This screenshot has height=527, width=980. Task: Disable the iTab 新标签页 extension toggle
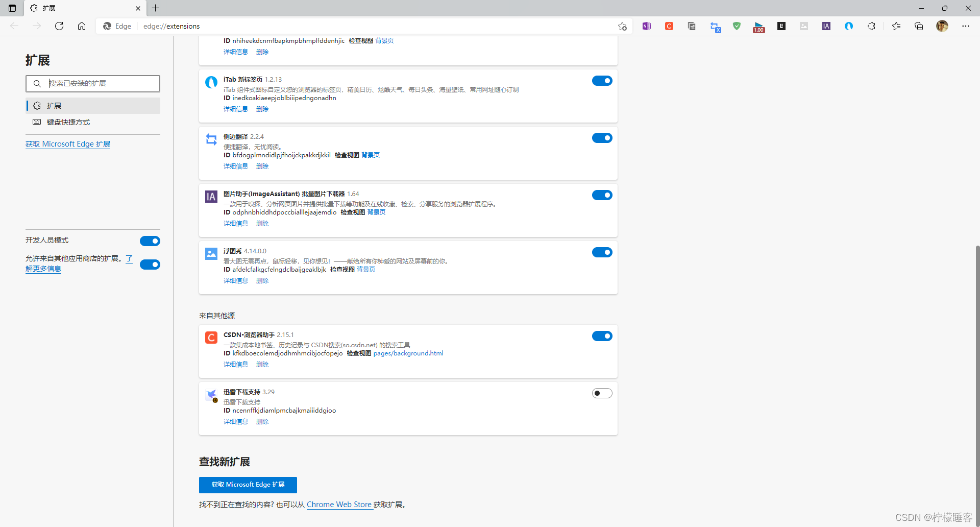602,81
